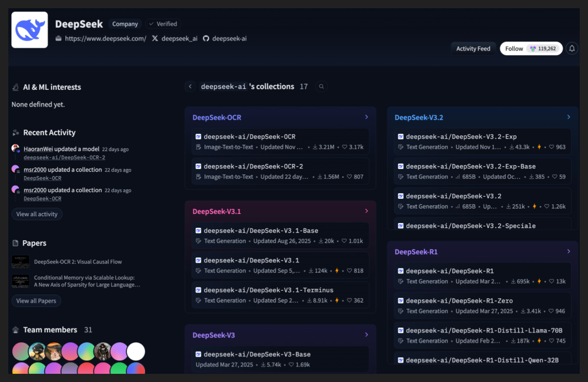588x382 pixels.
Task: Open the DeepSeek-V3.2 collection title
Action: tap(419, 118)
